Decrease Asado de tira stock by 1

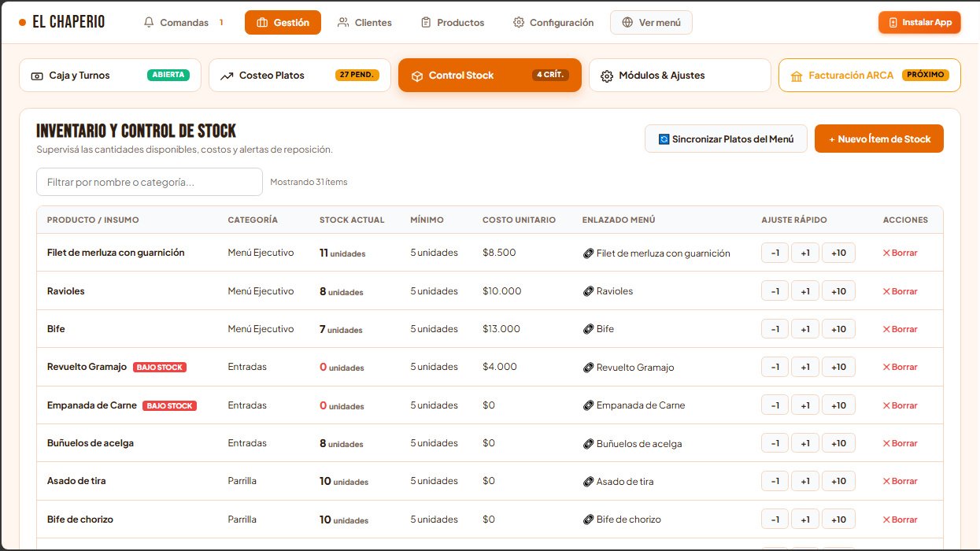coord(775,481)
